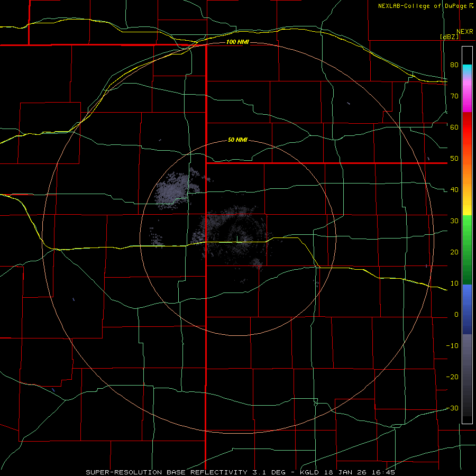476x476 pixels.
Task: Click the green band of the color bar
Action: [x=467, y=250]
